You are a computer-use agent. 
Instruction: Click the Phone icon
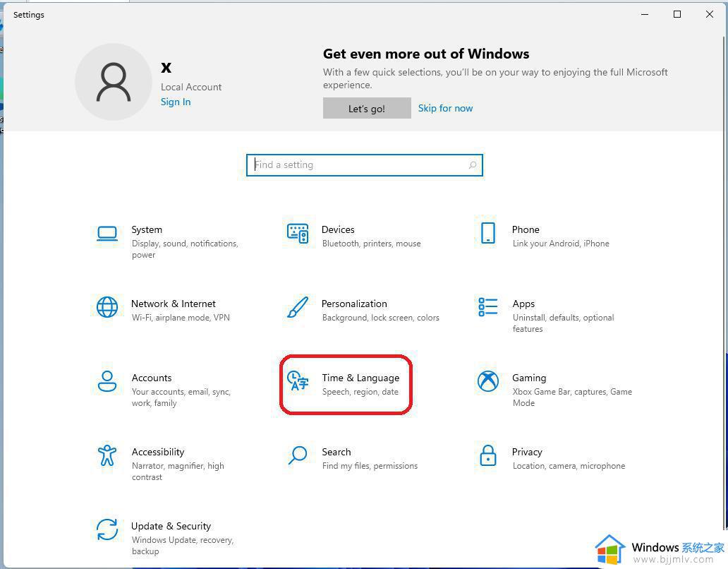(x=488, y=233)
